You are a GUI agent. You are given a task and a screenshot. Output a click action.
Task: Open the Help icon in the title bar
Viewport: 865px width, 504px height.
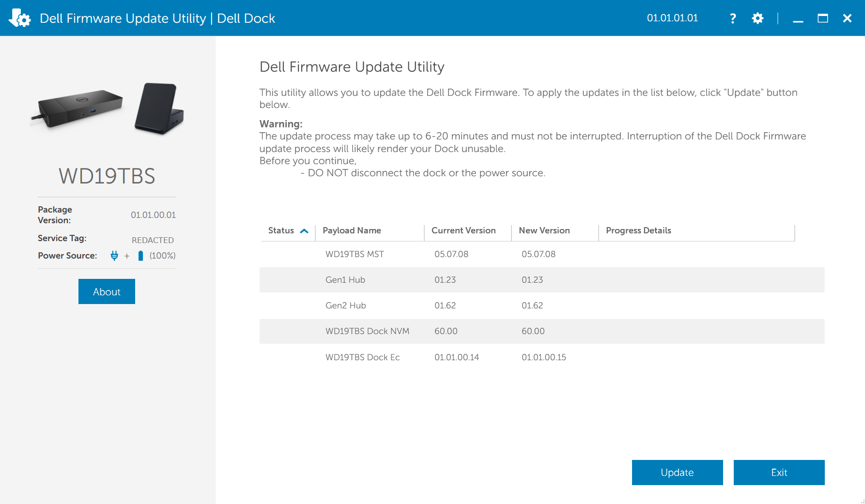click(733, 18)
